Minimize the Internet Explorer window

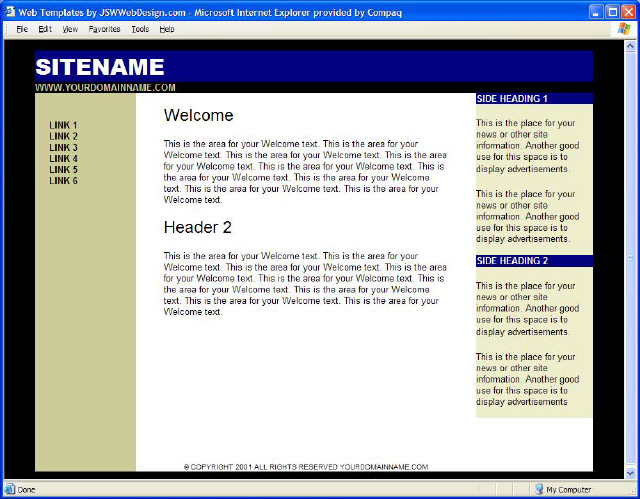[x=596, y=12]
